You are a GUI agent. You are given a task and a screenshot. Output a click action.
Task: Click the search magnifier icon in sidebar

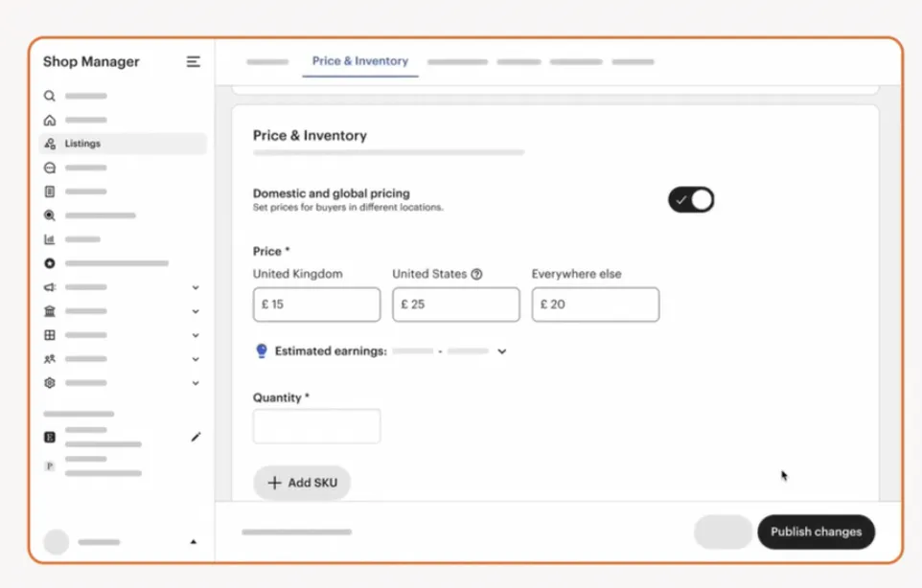(x=50, y=96)
